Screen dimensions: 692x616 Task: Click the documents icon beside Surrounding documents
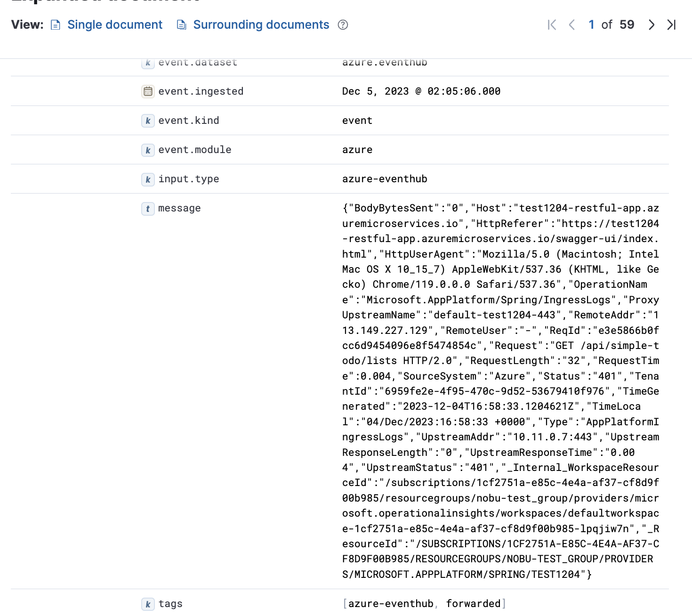coord(182,25)
